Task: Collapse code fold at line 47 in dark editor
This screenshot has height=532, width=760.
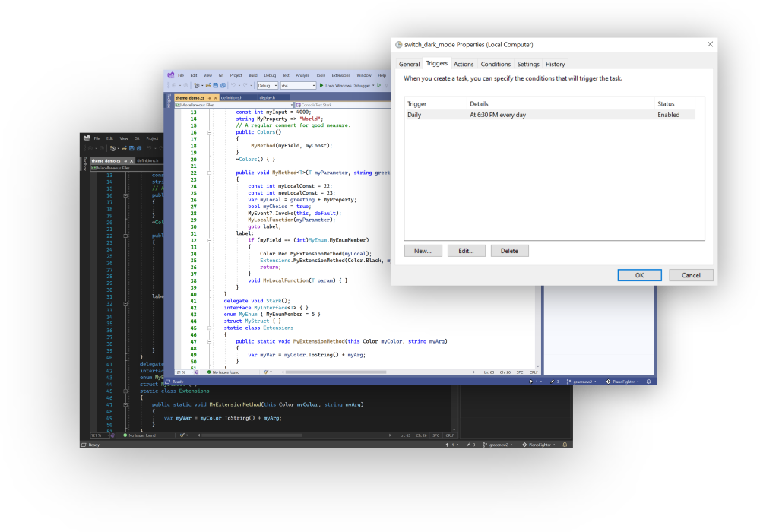Action: tap(125, 404)
